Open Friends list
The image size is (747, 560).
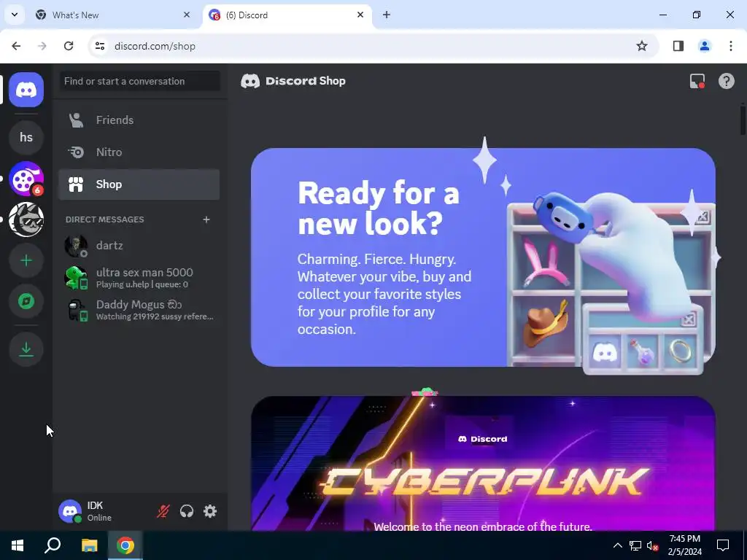coord(139,120)
